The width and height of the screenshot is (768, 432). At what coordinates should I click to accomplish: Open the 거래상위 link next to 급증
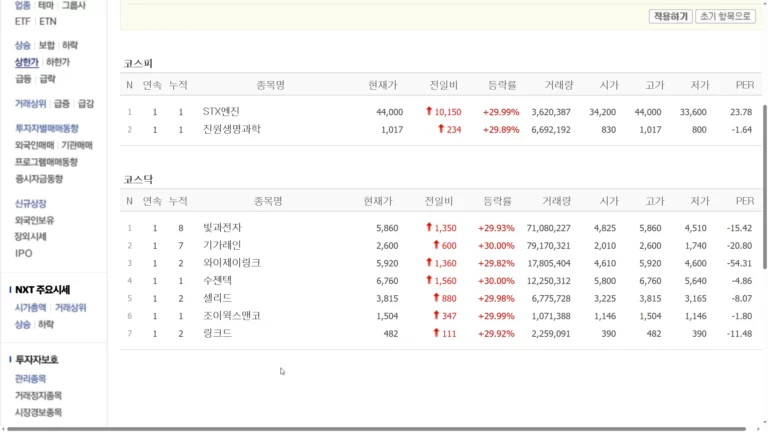(30, 103)
